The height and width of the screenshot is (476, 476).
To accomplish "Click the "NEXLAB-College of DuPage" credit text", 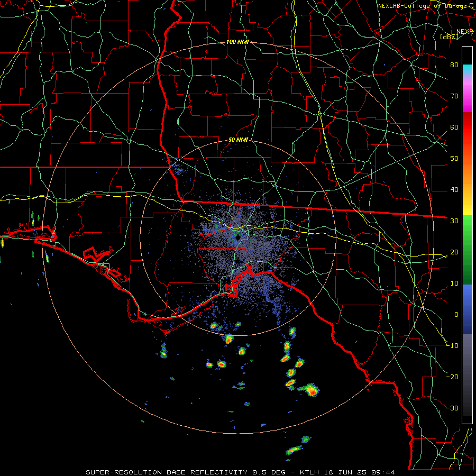I will pos(423,6).
